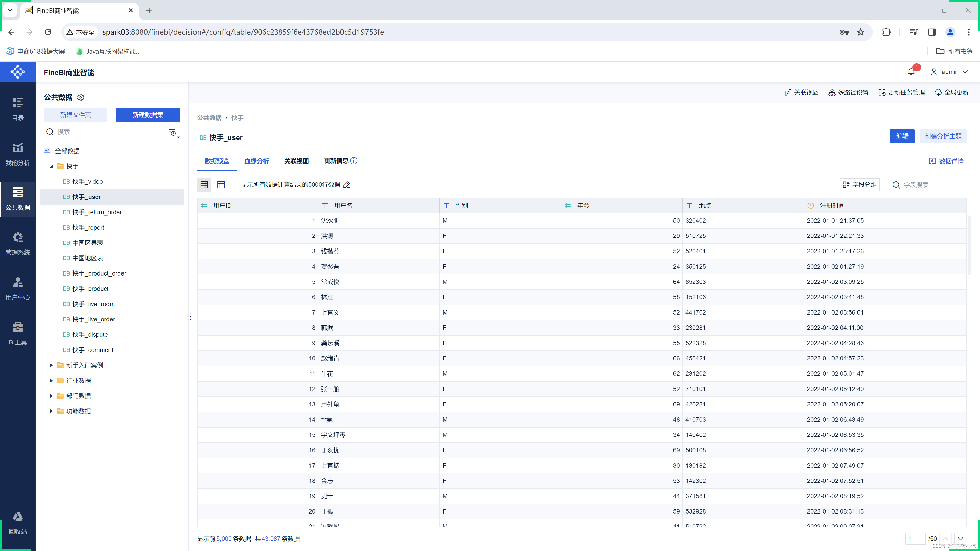
Task: Switch to the 更新信息 tab
Action: pos(336,161)
